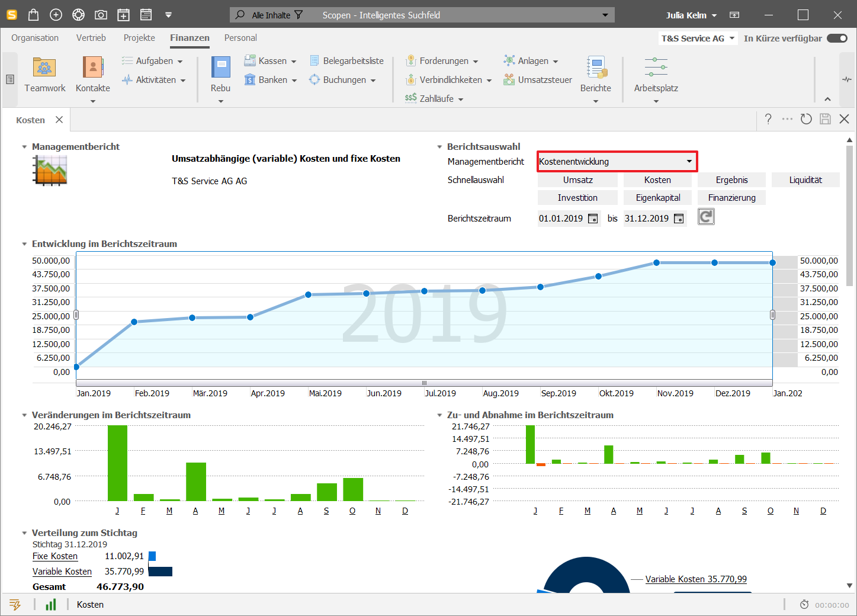Expand the Forderungen dropdown
The image size is (857, 616).
(x=476, y=61)
